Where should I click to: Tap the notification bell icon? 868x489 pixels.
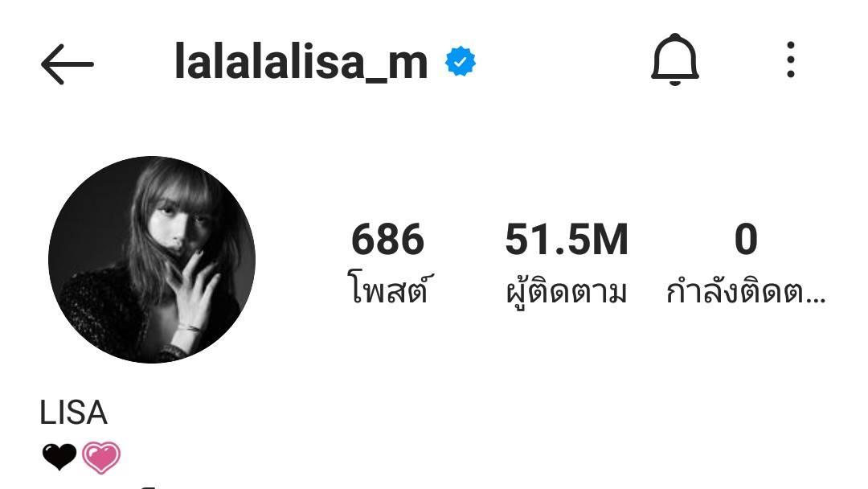point(674,60)
